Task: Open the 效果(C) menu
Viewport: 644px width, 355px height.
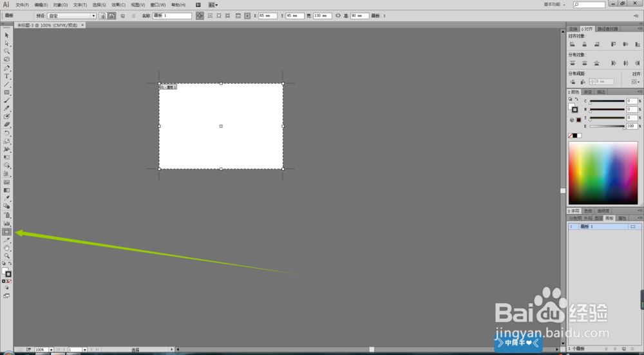Action: (118, 5)
